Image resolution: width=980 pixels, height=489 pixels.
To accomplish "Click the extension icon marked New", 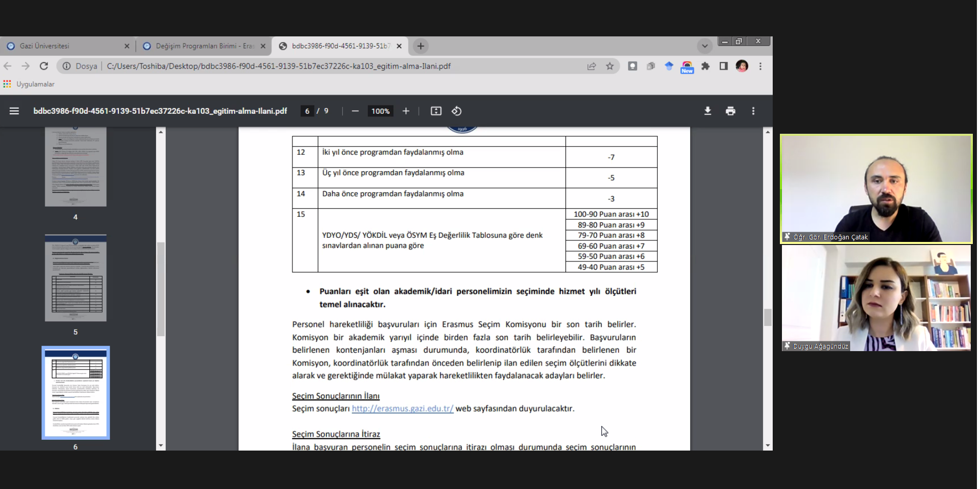I will (687, 67).
